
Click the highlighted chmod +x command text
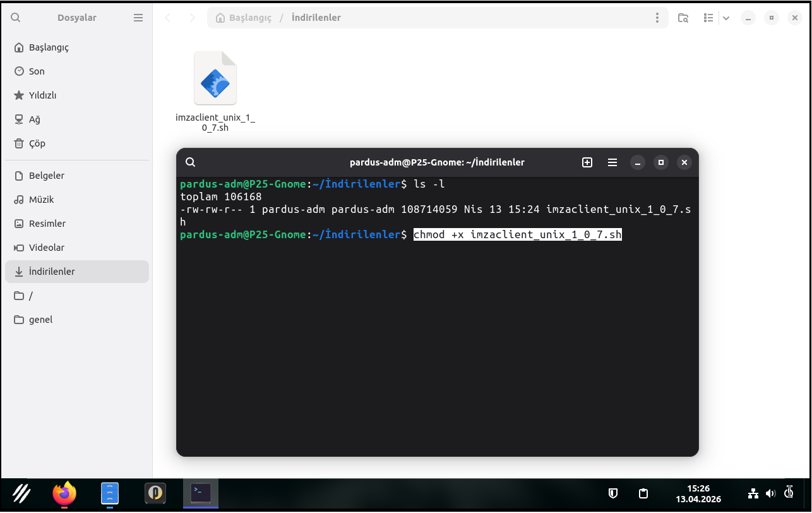point(518,235)
